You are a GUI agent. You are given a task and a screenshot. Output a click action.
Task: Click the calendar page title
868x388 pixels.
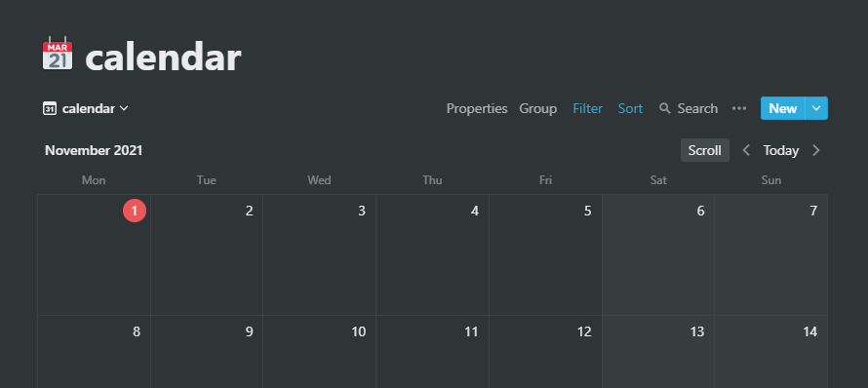coord(163,58)
